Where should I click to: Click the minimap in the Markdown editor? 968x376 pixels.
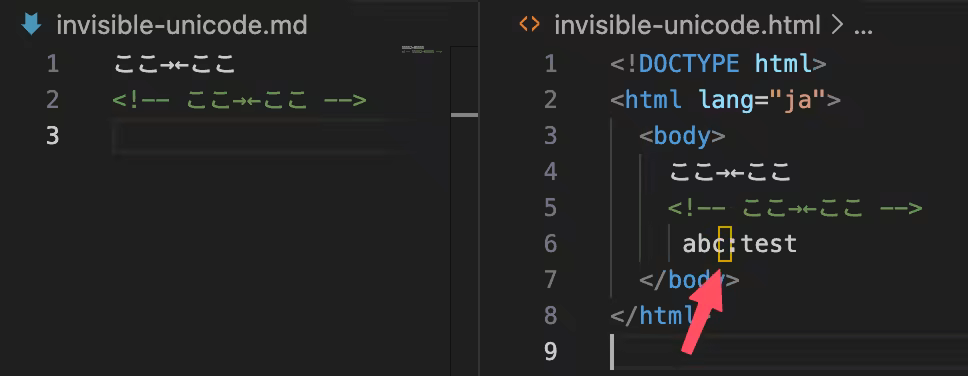[x=422, y=49]
